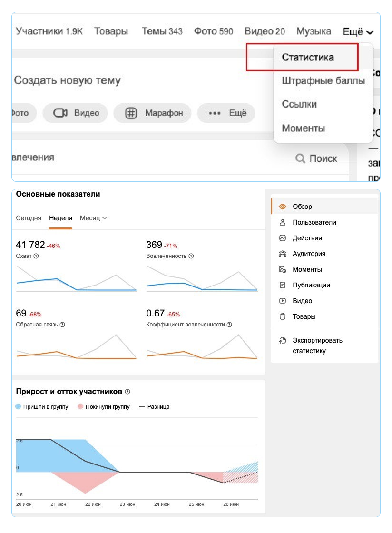Click the user icon beside Пользователи

tap(283, 222)
